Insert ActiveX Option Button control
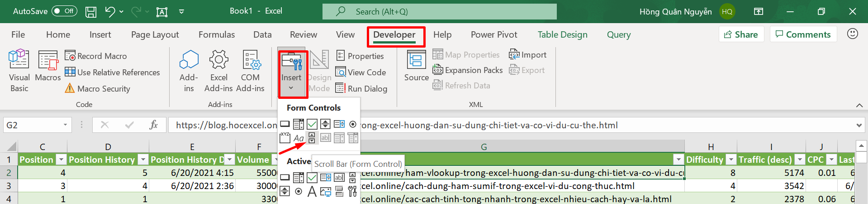 click(x=299, y=192)
